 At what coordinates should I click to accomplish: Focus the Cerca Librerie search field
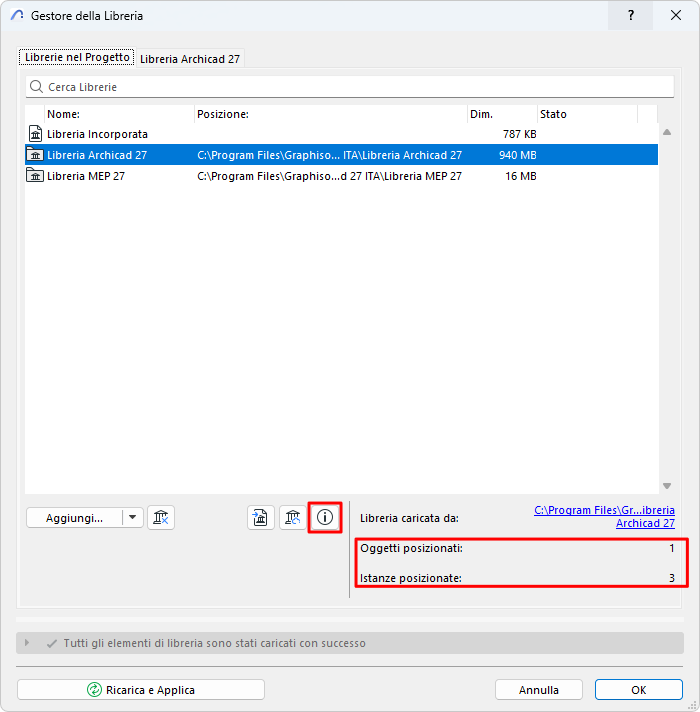click(x=350, y=87)
